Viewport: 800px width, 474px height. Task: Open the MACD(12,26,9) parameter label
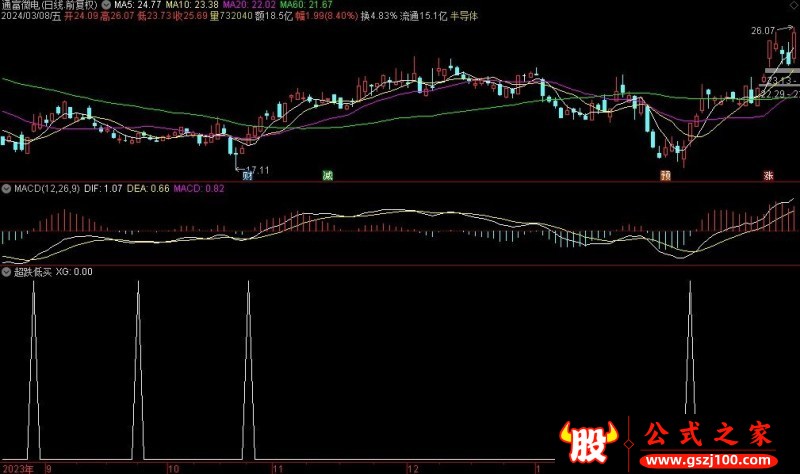(x=49, y=187)
